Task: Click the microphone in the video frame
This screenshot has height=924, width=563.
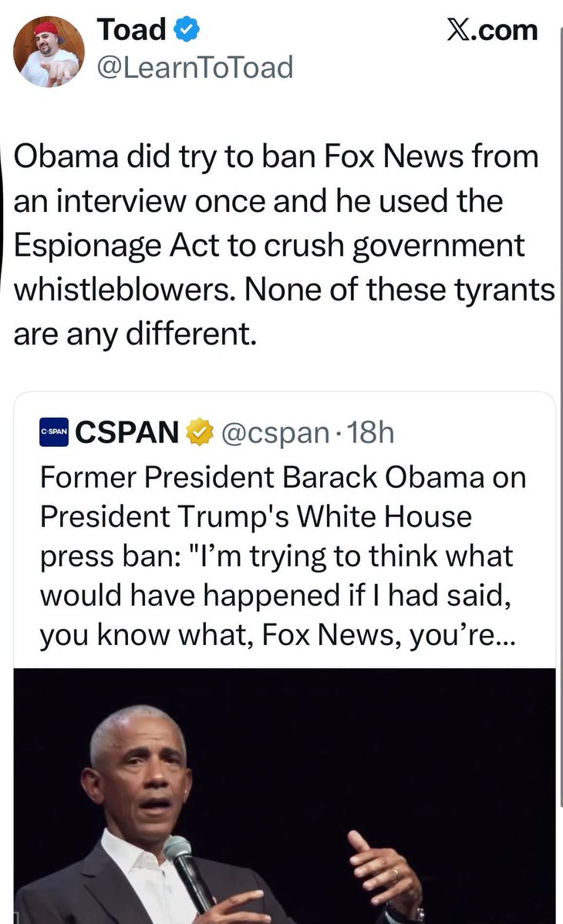Action: pos(187,875)
